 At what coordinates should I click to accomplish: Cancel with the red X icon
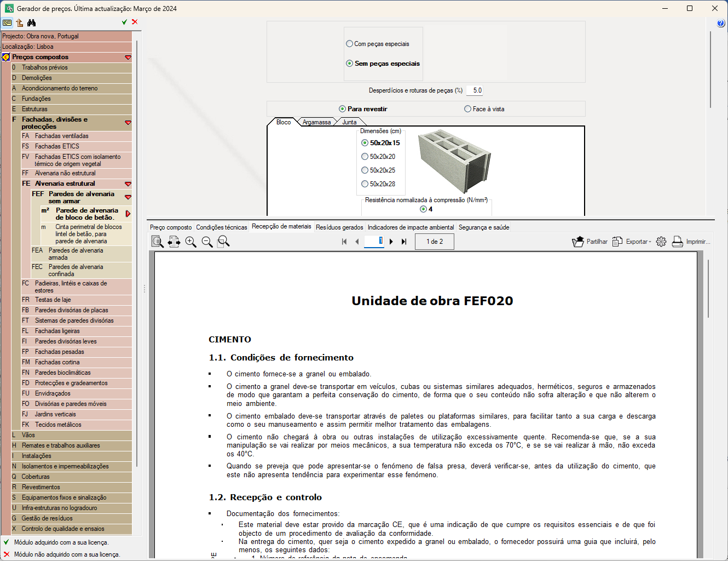135,22
